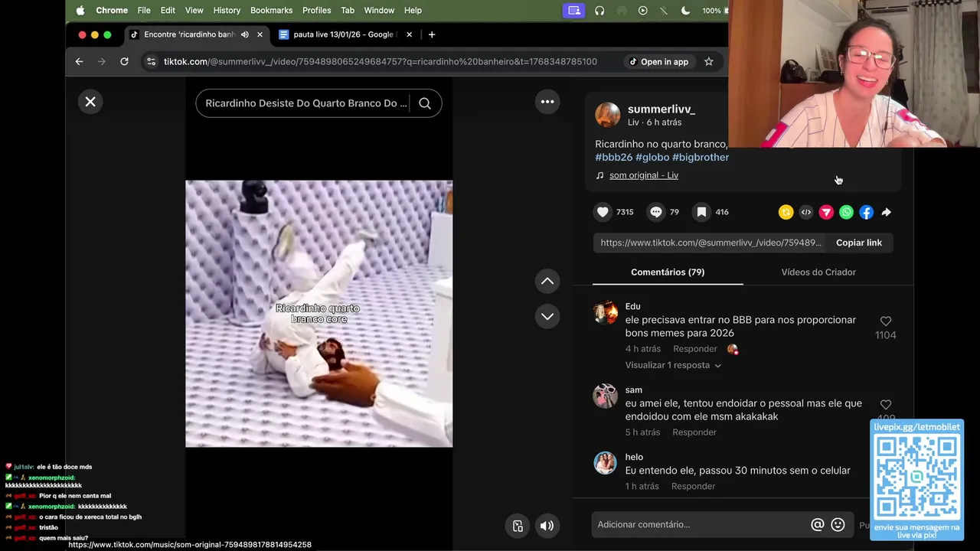
Task: Open the Apple menu
Action: (80, 11)
